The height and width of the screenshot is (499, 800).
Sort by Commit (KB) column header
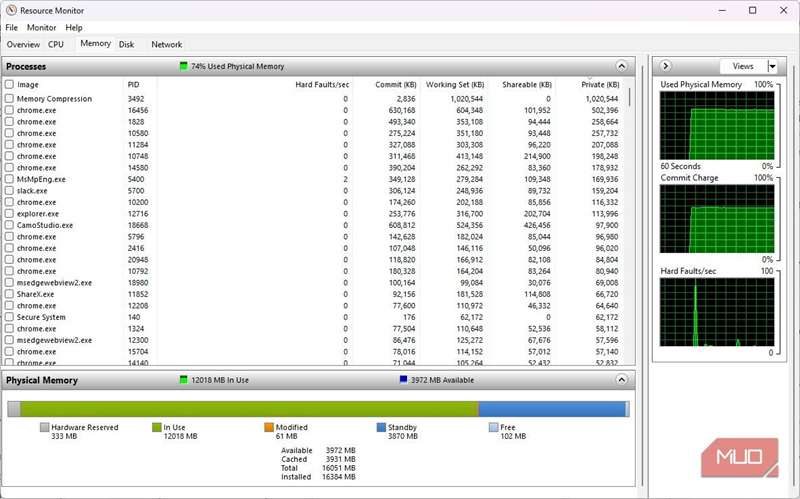[x=386, y=85]
